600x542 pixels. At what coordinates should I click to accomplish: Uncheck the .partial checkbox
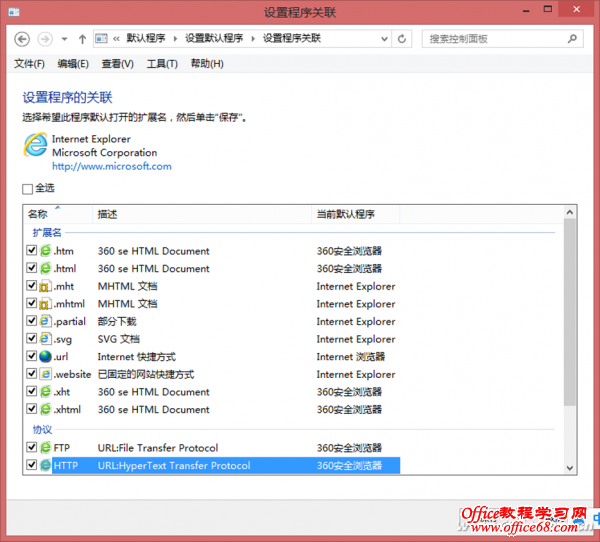pyautogui.click(x=32, y=320)
